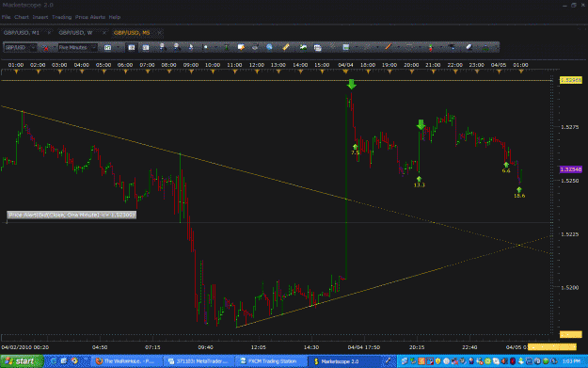This screenshot has height=368, width=588.
Task: Select the first magnifier zoom tool
Action: click(x=163, y=47)
